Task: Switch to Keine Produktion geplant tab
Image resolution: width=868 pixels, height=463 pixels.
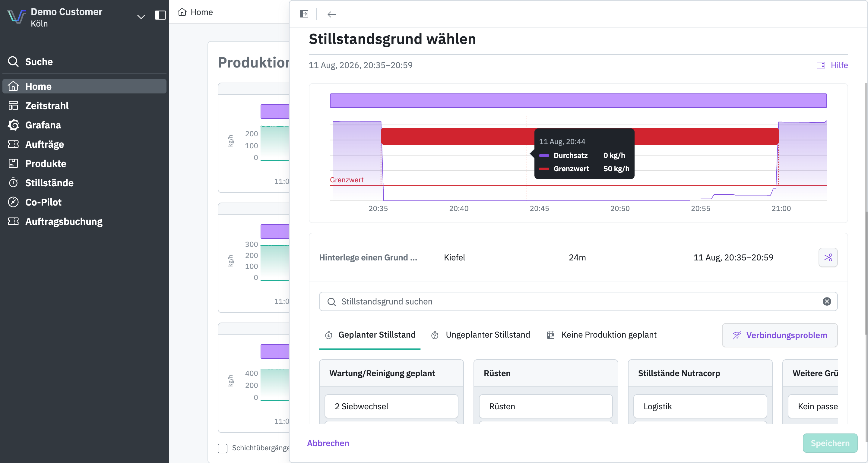Action: click(601, 335)
